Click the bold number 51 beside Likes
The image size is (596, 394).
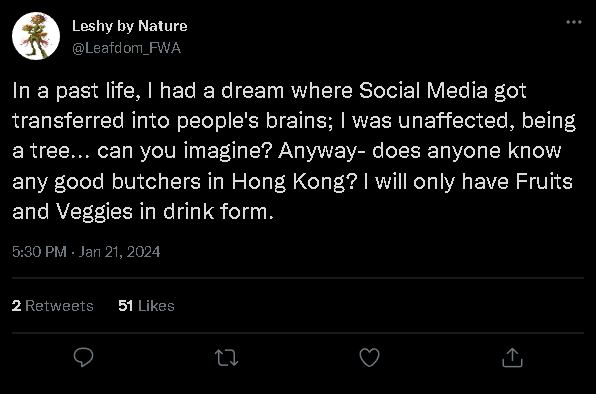click(x=125, y=306)
